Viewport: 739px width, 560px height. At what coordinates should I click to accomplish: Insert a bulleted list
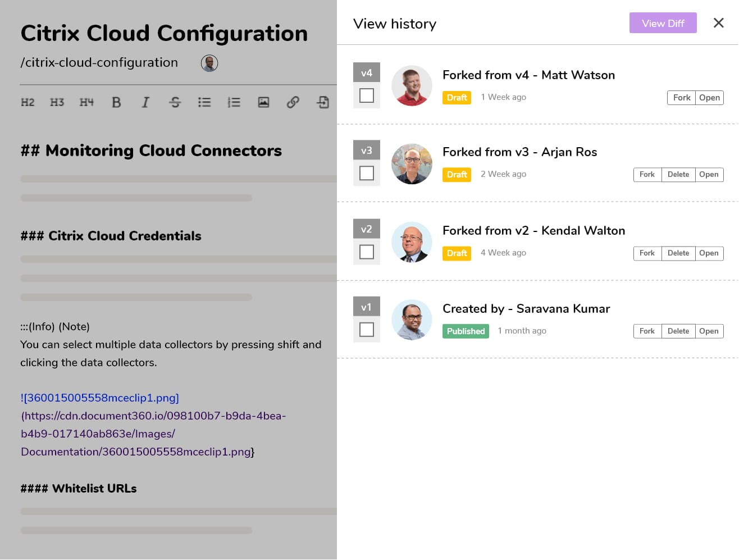click(204, 102)
